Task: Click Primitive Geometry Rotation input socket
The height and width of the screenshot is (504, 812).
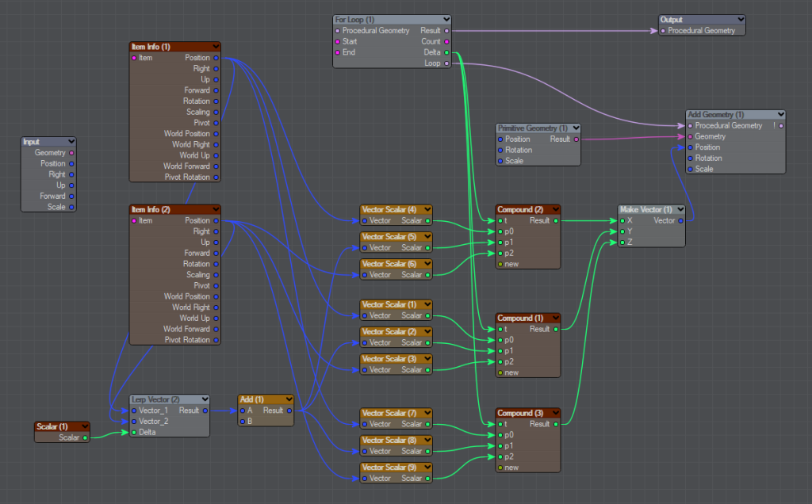Action: pos(500,151)
